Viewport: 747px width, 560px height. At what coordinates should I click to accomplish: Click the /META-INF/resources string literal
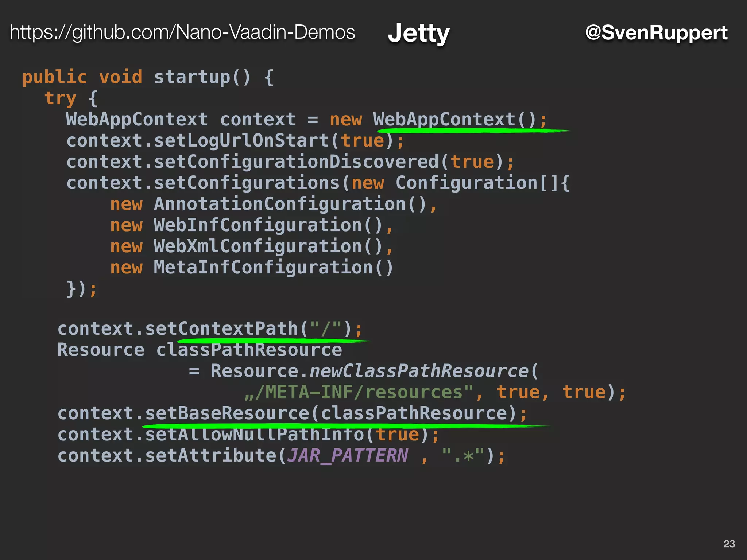(359, 392)
